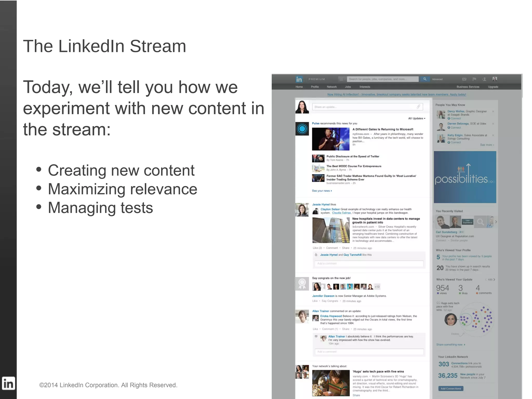Open 'Hugo' sets tech pace article headline
Screen dimensions: 532x399
pyautogui.click(x=378, y=371)
